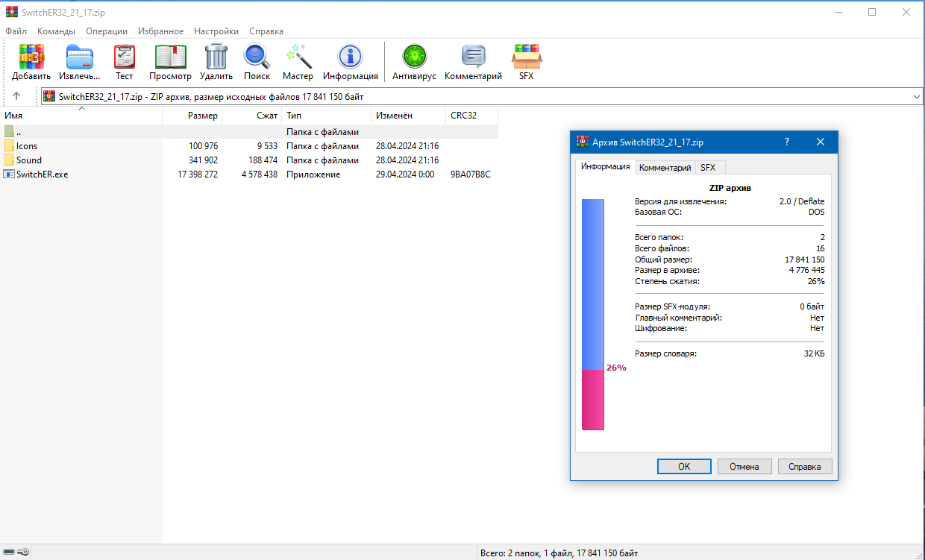The image size is (925, 560).
Task: Click the Общий размер value 17 841 150
Action: coord(803,259)
